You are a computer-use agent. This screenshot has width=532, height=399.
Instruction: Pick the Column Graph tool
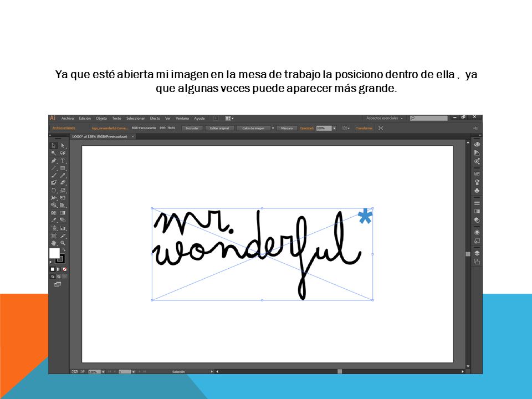[63, 228]
